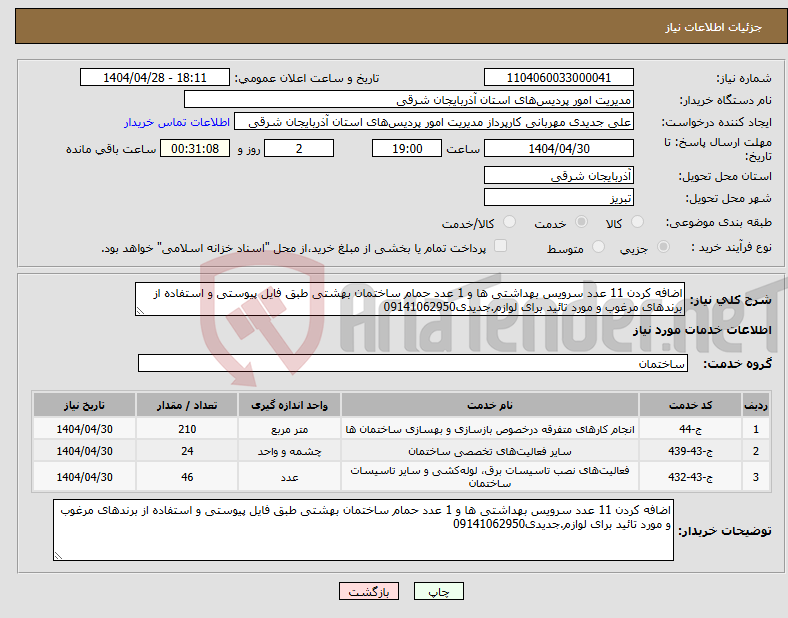Click the واحد اندازه گیری column header
788x618 pixels.
pos(289,405)
